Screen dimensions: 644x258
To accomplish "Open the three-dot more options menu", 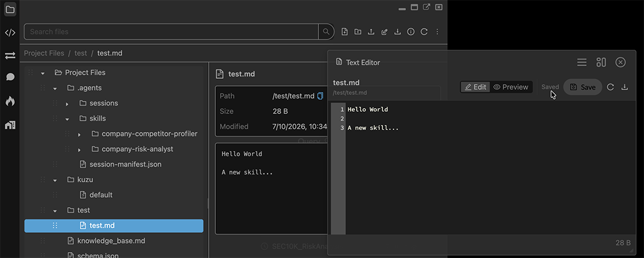I will tap(438, 32).
